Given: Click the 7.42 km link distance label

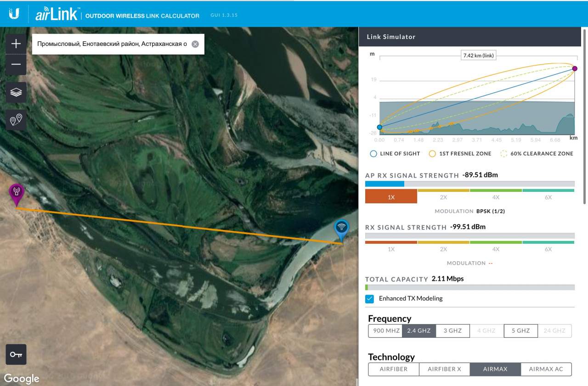Looking at the screenshot, I should [479, 56].
